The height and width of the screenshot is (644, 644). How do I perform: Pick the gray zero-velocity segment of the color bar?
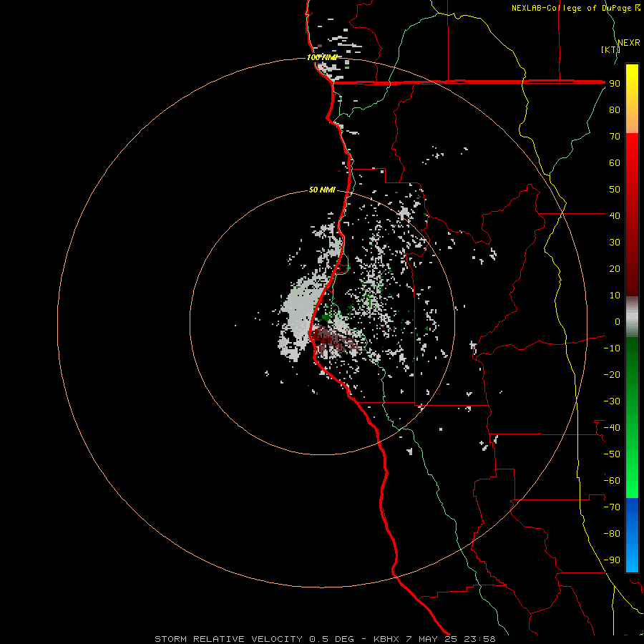[x=632, y=317]
